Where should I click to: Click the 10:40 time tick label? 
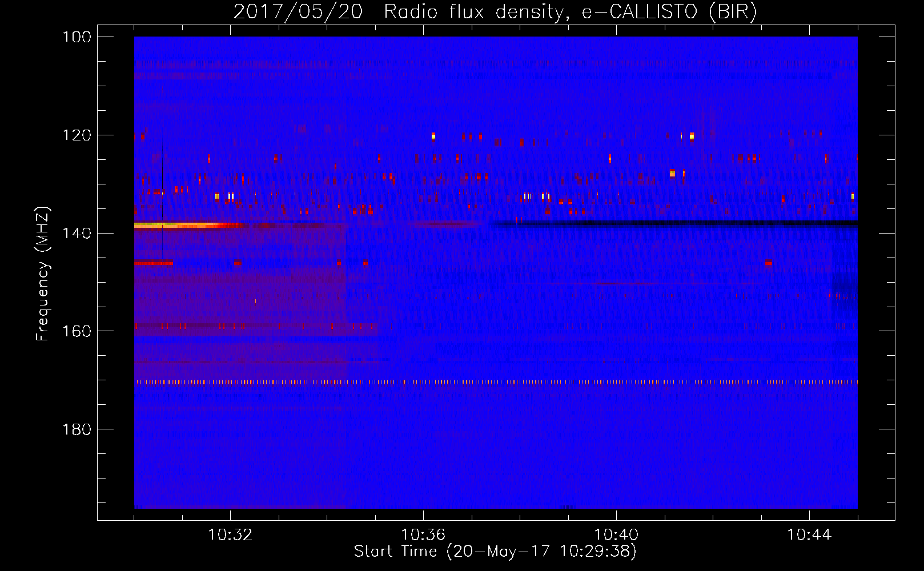[616, 535]
